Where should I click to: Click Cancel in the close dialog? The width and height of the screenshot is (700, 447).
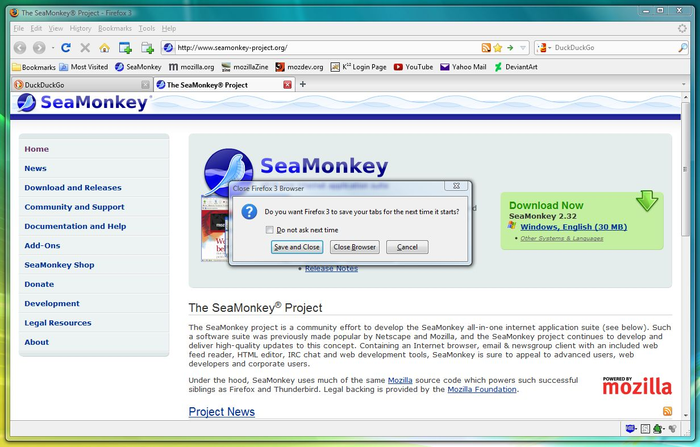407,247
